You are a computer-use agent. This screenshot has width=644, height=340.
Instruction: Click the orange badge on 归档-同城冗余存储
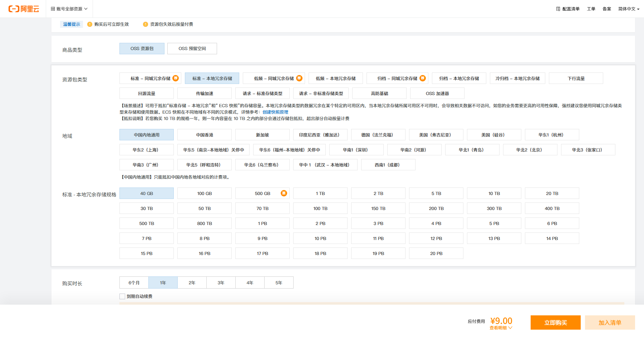point(423,78)
